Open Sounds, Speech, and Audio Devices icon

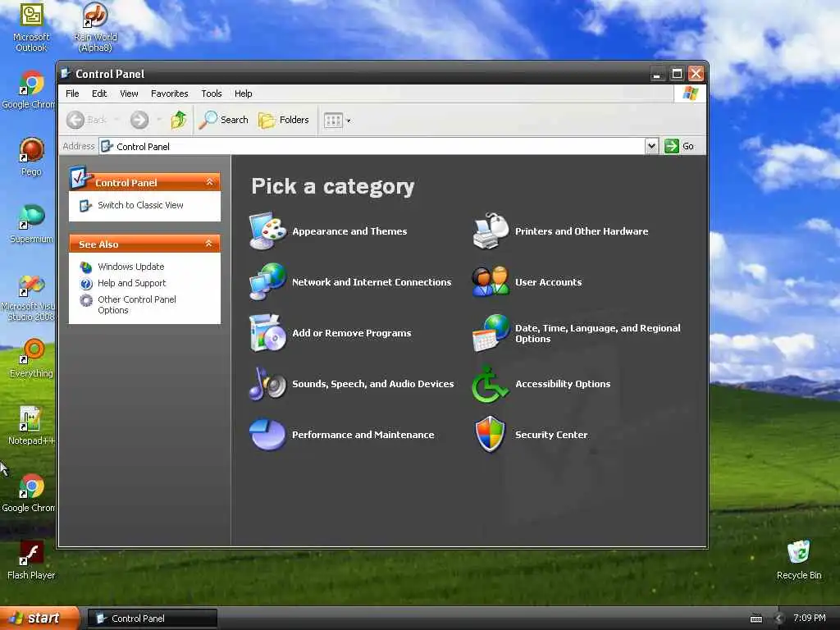tap(267, 384)
